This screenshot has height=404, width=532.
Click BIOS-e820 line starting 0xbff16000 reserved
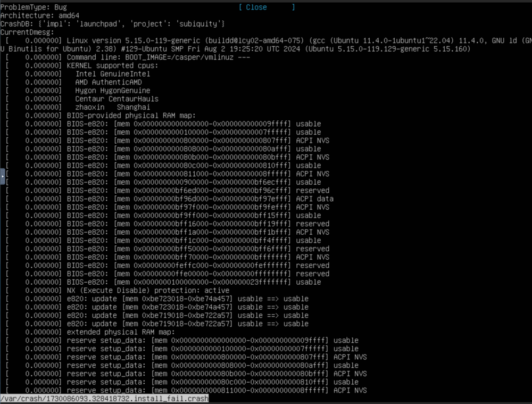(x=167, y=224)
